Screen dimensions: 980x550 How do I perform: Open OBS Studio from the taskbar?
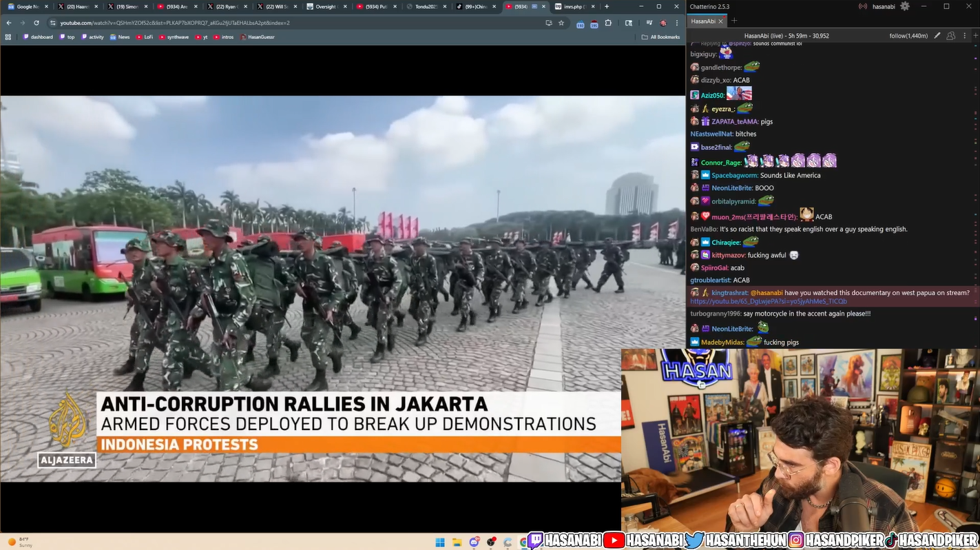coord(491,542)
